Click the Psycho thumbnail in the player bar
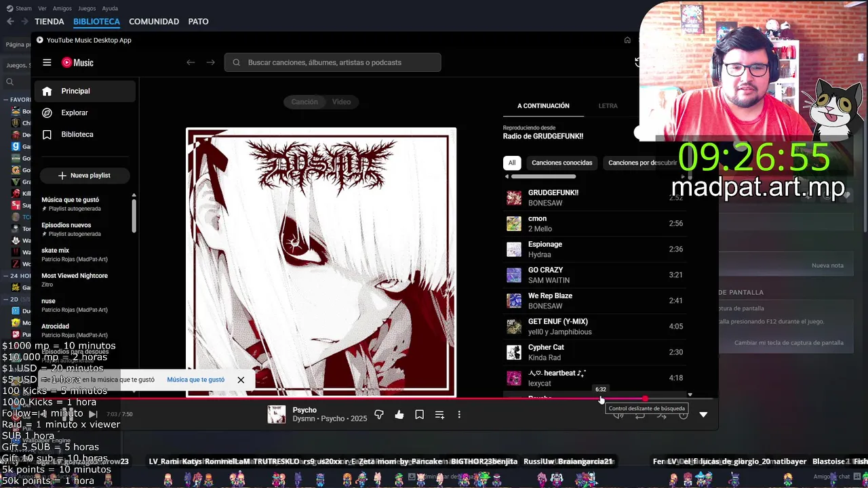The image size is (868, 488). [277, 414]
